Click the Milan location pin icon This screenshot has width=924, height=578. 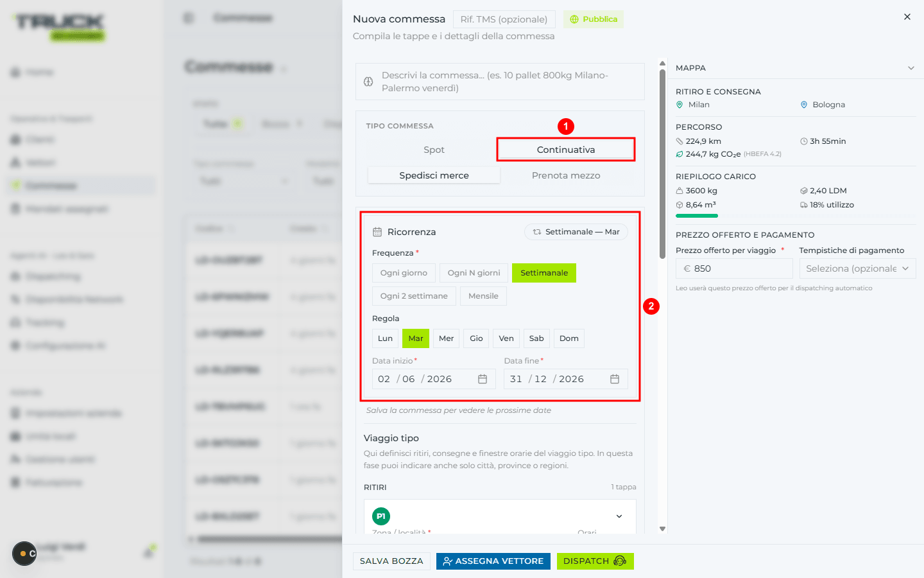click(680, 105)
